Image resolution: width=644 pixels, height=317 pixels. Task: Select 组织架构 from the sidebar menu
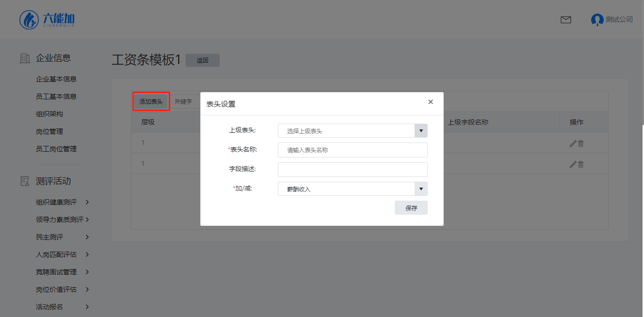click(49, 114)
